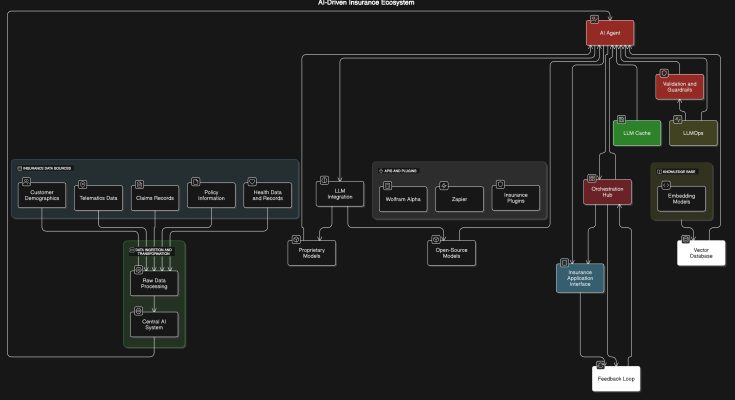Click the Insurance Application Interface node
The height and width of the screenshot is (400, 735).
pyautogui.click(x=581, y=278)
